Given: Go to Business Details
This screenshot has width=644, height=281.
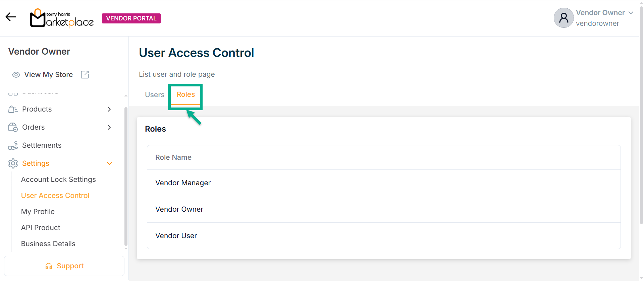Looking at the screenshot, I should tap(48, 244).
